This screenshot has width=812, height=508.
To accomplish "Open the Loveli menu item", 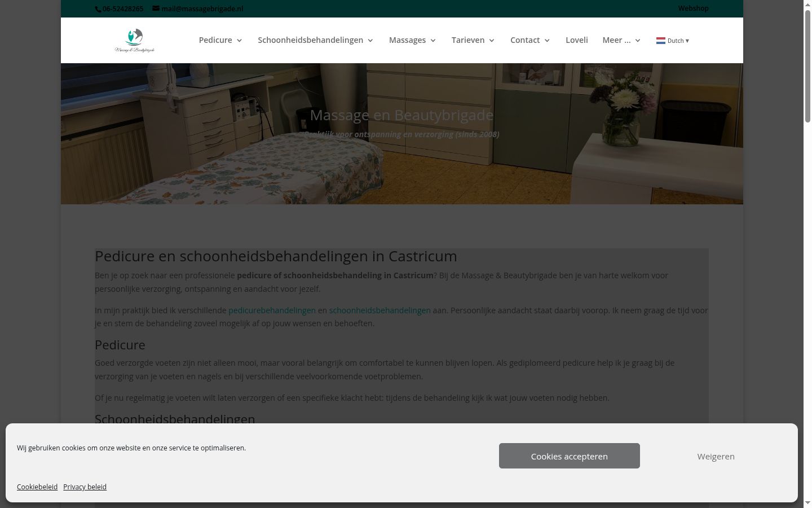I will (x=577, y=40).
